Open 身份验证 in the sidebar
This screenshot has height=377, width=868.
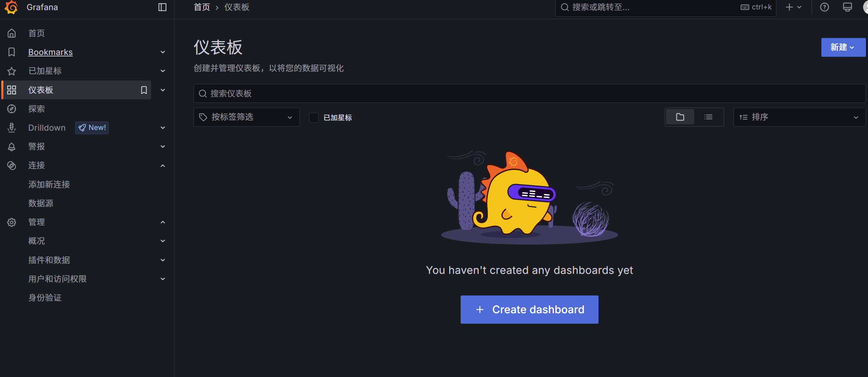coord(45,298)
